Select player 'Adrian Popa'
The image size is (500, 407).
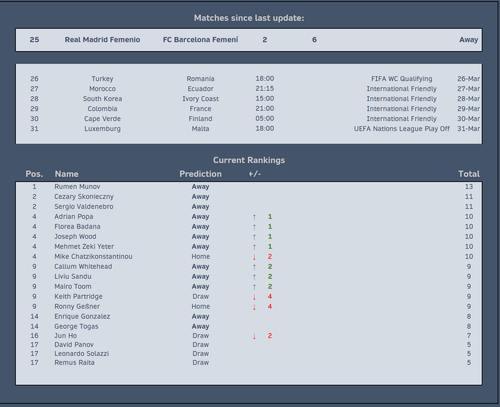point(74,217)
